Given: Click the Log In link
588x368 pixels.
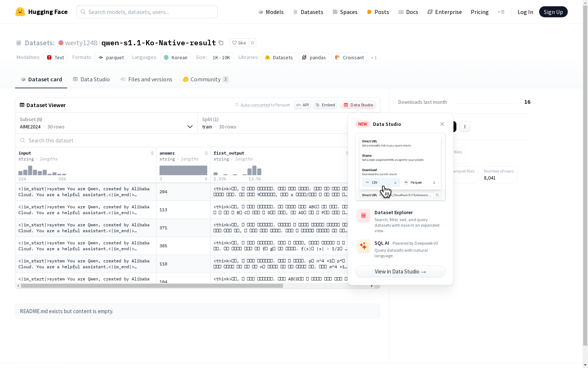Looking at the screenshot, I should (x=525, y=12).
